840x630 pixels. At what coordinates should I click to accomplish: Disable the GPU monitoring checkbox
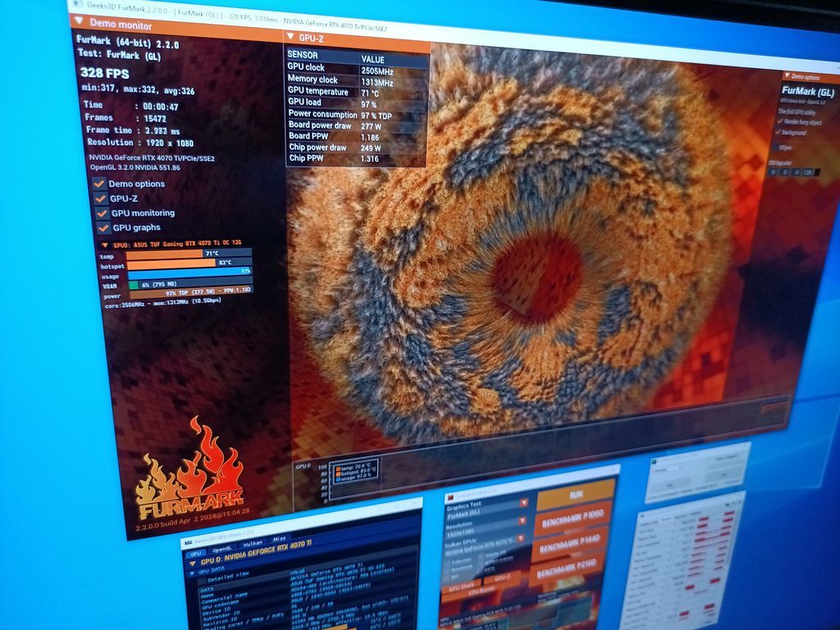(x=103, y=213)
